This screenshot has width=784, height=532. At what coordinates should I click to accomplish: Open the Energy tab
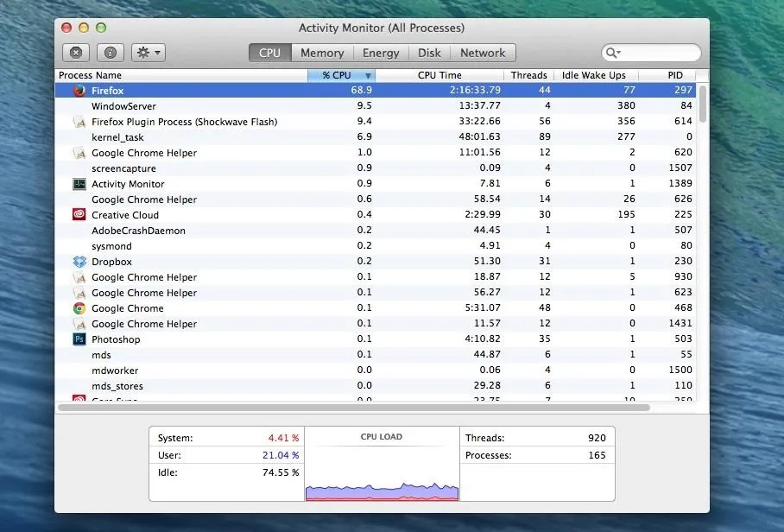click(381, 53)
